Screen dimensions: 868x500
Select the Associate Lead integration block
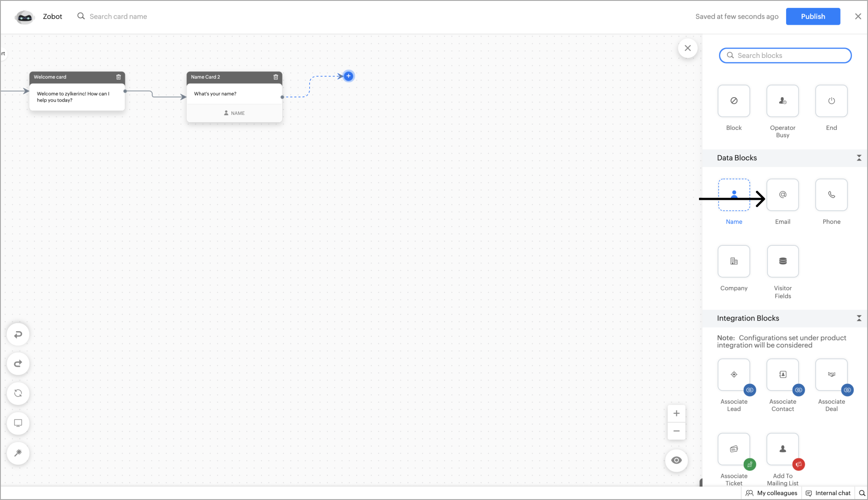[734, 374]
